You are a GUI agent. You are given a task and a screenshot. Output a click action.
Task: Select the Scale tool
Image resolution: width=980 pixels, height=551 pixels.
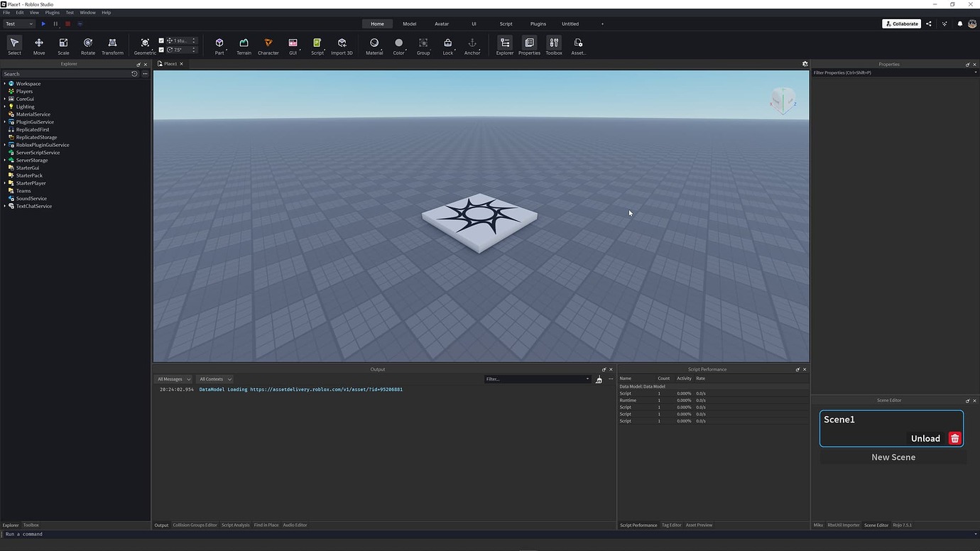coord(63,45)
